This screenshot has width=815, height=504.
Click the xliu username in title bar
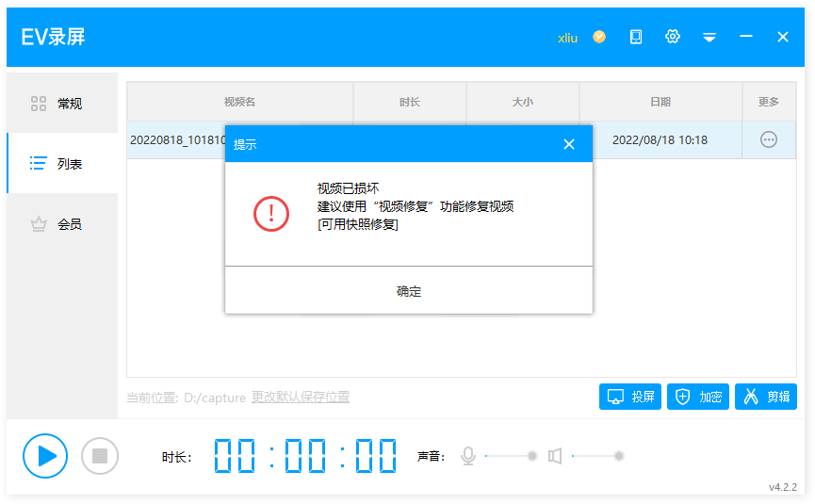coord(567,38)
